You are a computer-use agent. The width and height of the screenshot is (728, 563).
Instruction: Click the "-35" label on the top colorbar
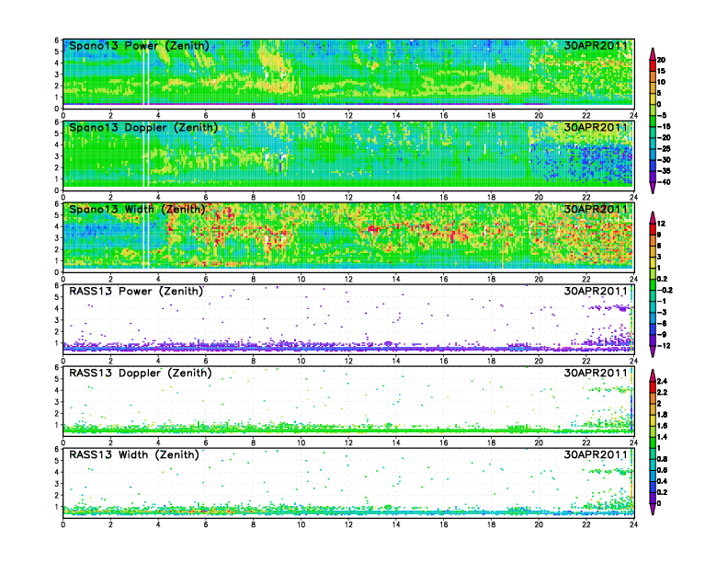point(664,171)
